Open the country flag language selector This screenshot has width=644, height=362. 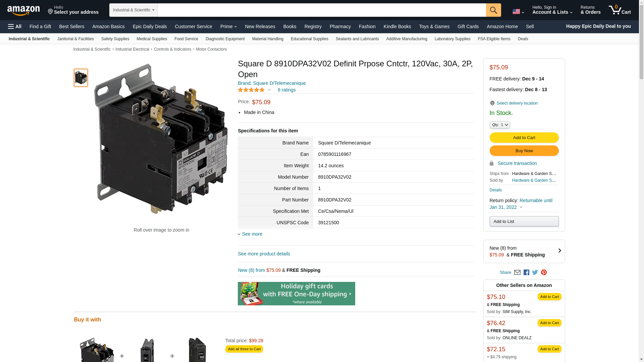pos(518,12)
